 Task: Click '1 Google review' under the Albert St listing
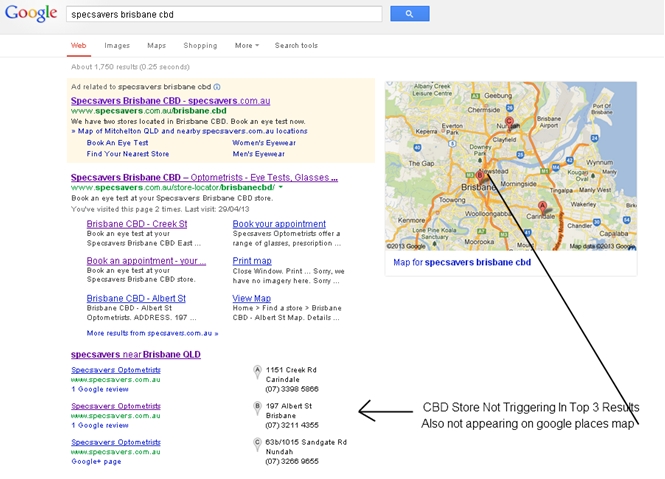[100, 425]
